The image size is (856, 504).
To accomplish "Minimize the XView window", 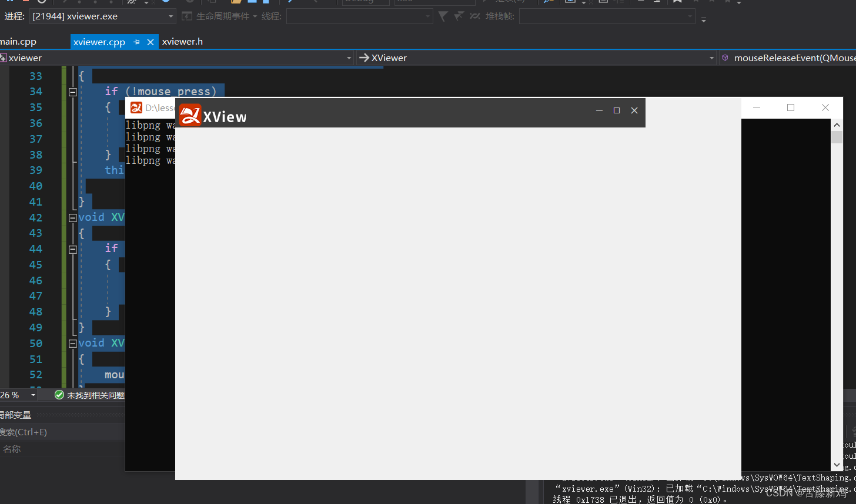I will [599, 110].
